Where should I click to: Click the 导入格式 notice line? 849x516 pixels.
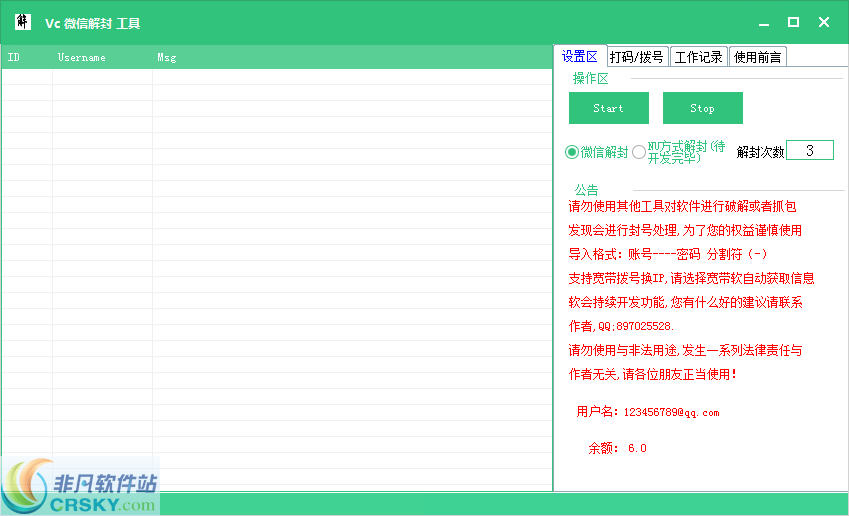pyautogui.click(x=668, y=254)
